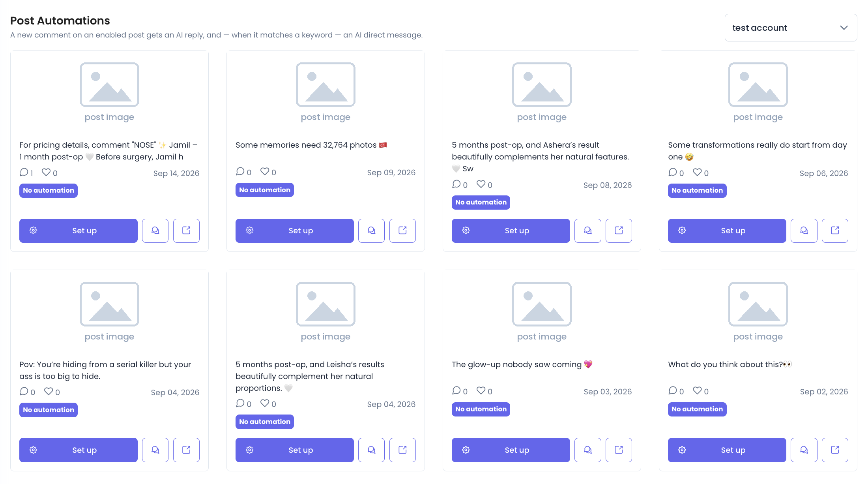Screen dimensions: 868x484
Task: Open comments icon for serial killer post
Action: [x=155, y=450]
